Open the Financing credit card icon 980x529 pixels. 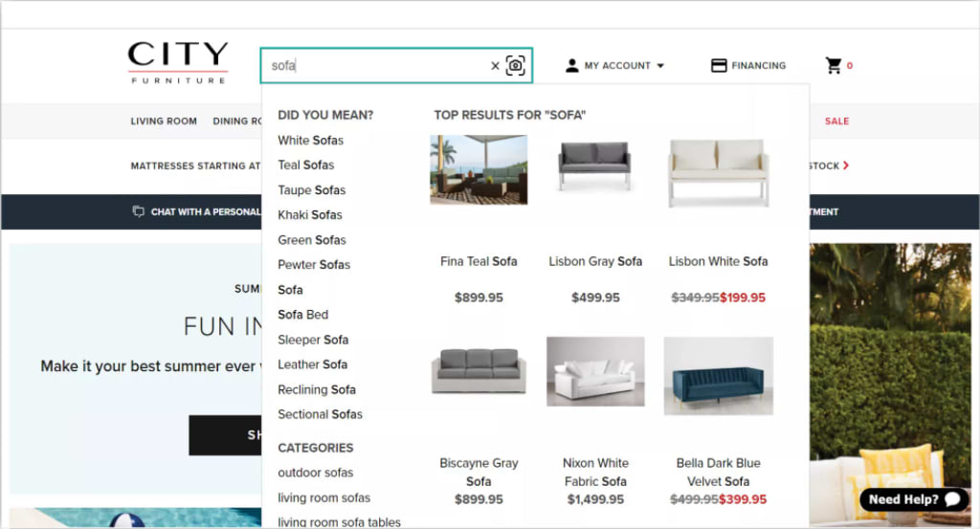pyautogui.click(x=719, y=66)
